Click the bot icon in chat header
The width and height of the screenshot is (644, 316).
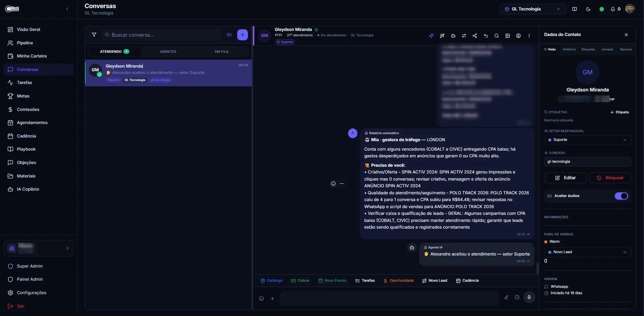[x=453, y=36]
